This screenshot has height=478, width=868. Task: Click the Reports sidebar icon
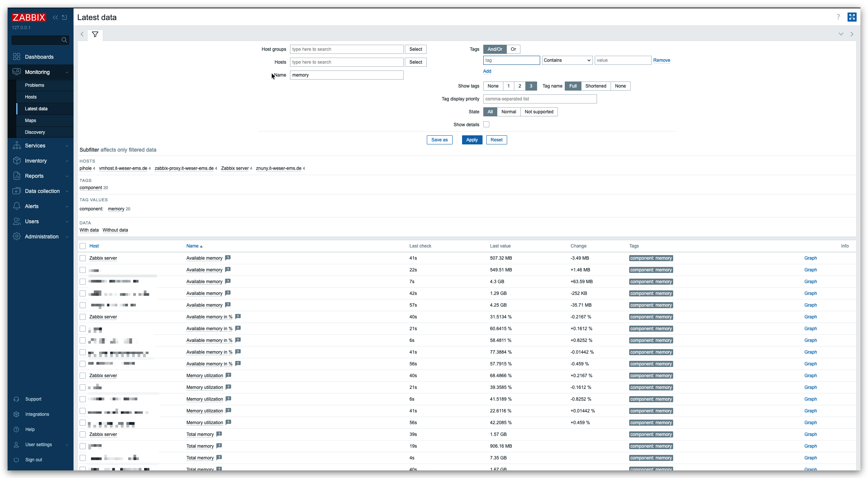pyautogui.click(x=17, y=176)
